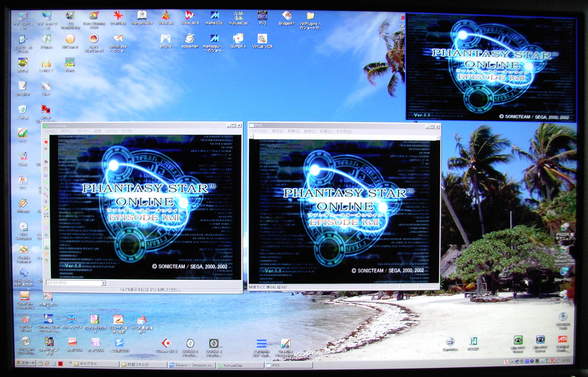Select the CyberLink PowerDVD desktop icon
Screen dimensions: 588x377
click(x=25, y=300)
